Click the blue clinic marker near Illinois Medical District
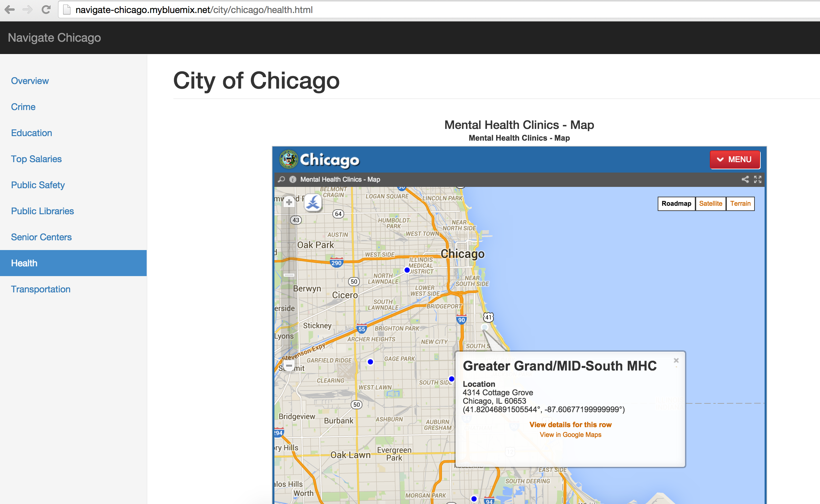This screenshot has width=820, height=504. [x=407, y=270]
